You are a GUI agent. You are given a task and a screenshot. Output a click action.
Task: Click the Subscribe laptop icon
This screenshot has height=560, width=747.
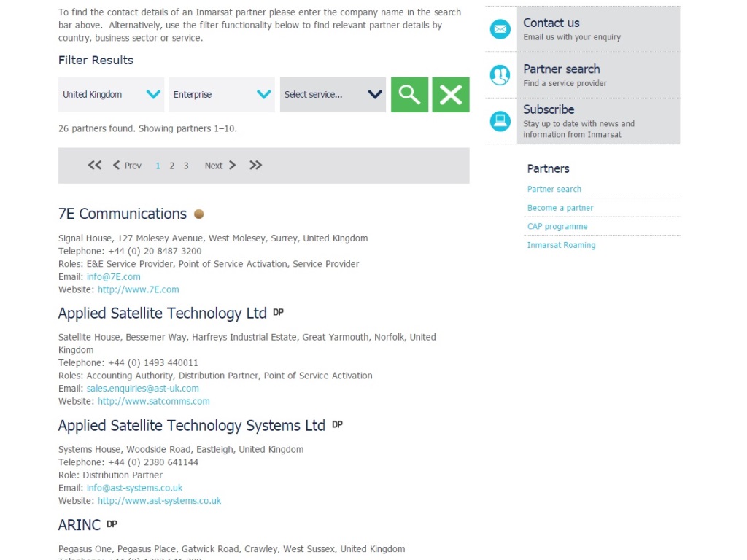click(x=500, y=121)
